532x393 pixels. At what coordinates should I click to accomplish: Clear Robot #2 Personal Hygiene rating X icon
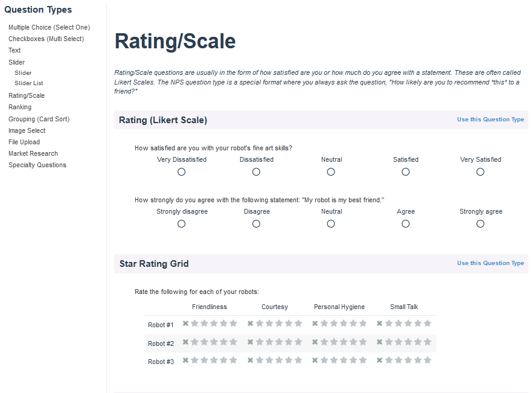point(315,342)
